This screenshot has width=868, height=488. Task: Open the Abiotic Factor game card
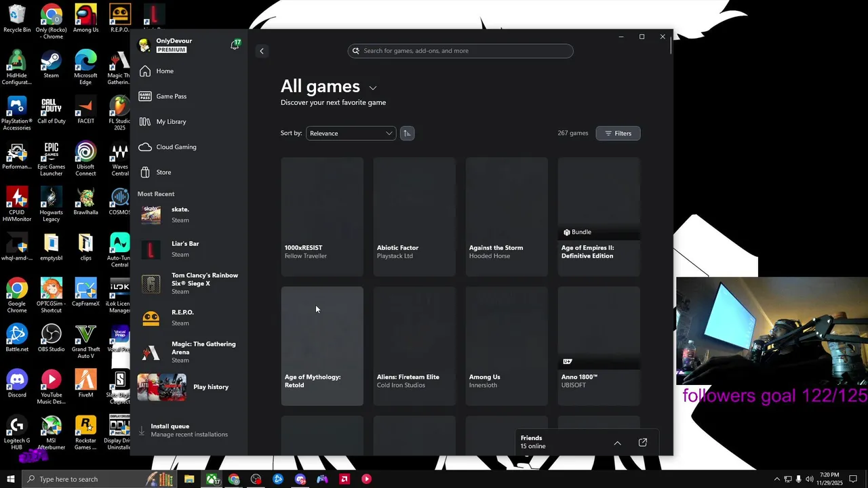(414, 217)
